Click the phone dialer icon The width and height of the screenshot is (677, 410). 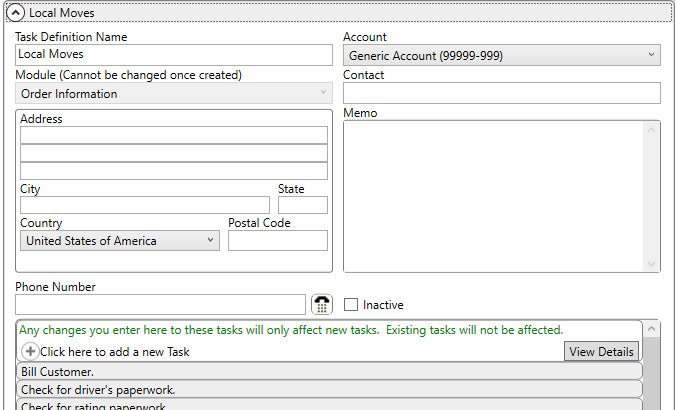point(322,304)
